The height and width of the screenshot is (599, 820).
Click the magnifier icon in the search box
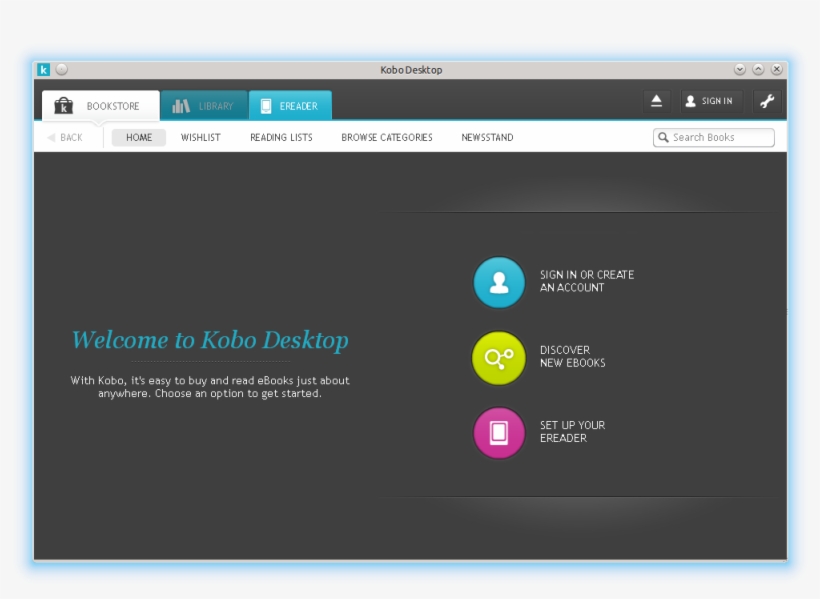(663, 137)
